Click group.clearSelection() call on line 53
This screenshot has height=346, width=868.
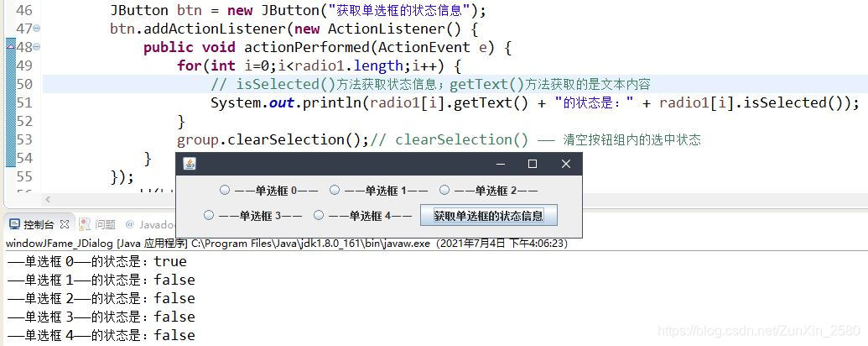[273, 139]
